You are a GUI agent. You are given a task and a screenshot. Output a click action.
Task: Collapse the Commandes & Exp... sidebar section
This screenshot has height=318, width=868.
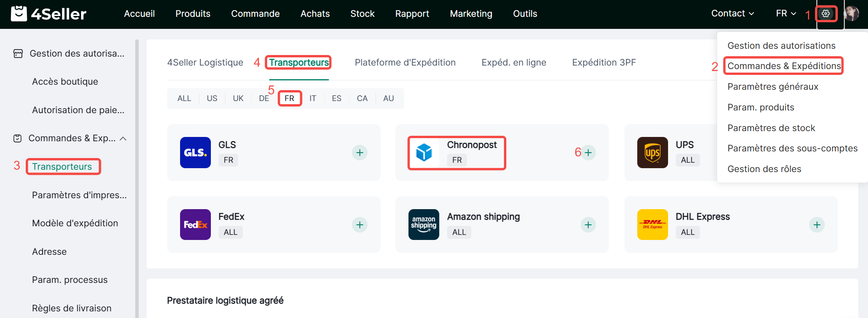[123, 139]
